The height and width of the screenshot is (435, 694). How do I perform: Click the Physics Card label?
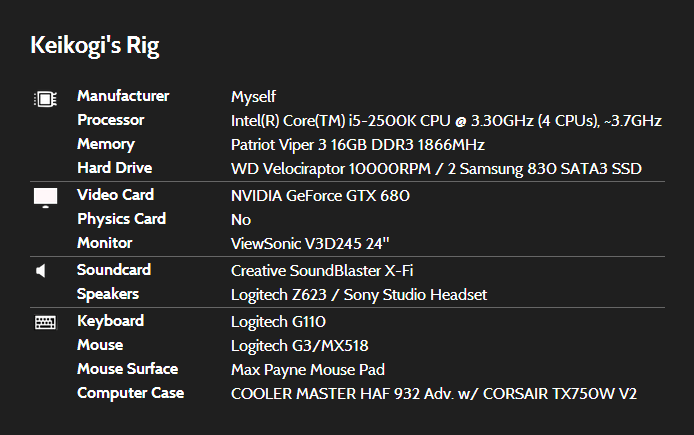(121, 219)
